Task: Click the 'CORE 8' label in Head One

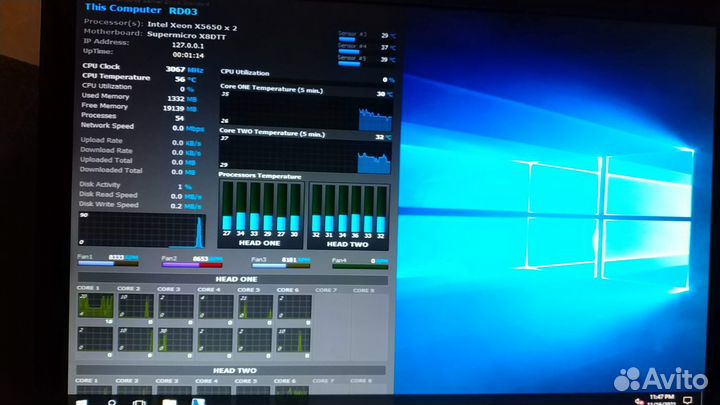Action: point(363,291)
